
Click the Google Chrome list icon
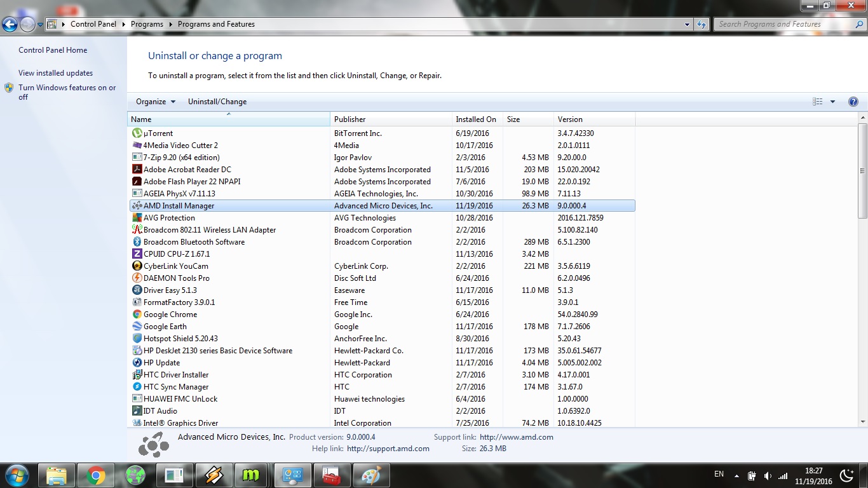137,315
